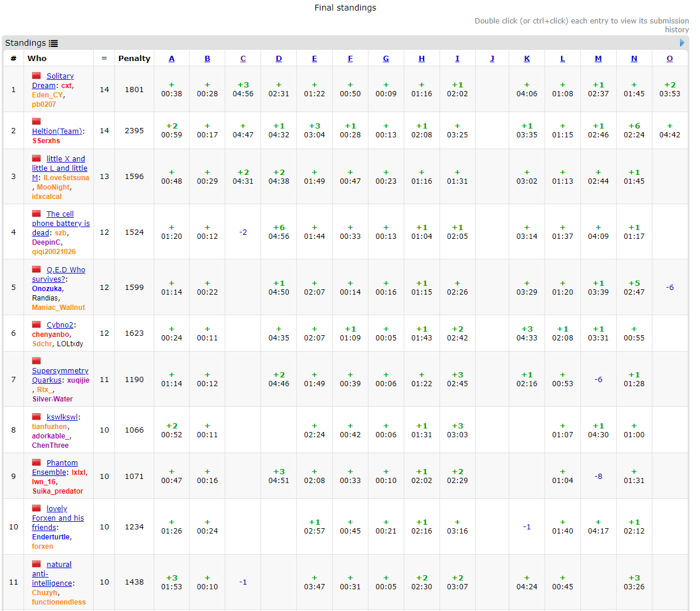The width and height of the screenshot is (700, 611).
Task: Click the China flag beside Solitary Dream team
Action: (x=36, y=76)
